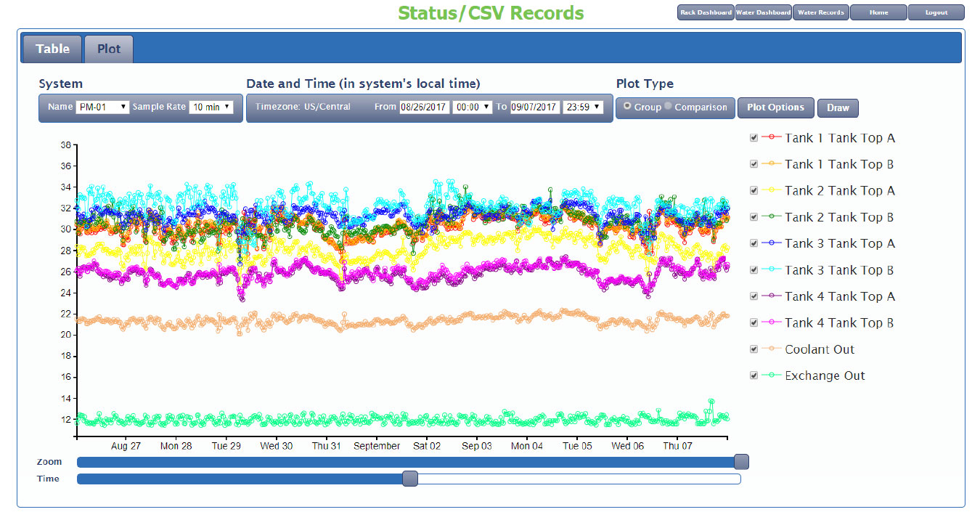Open the Water Dashboard page

[763, 12]
